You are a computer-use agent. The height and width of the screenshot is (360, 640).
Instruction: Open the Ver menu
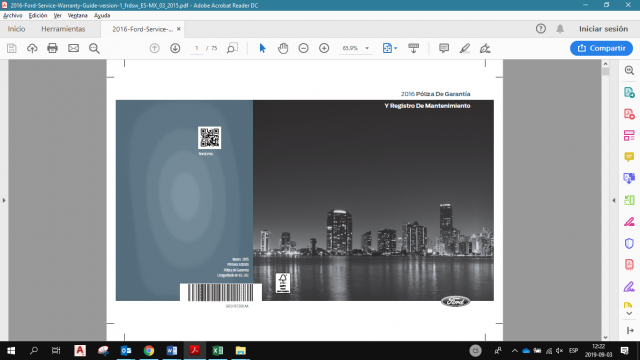(x=58, y=16)
